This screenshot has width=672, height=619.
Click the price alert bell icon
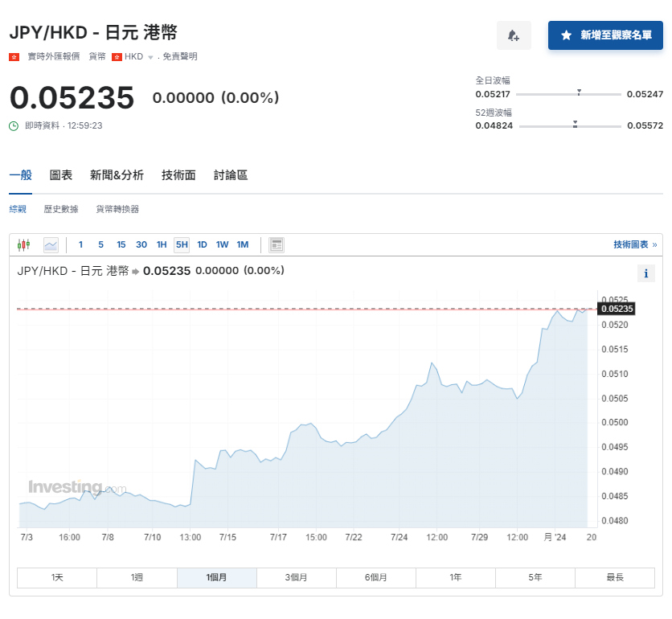(514, 35)
